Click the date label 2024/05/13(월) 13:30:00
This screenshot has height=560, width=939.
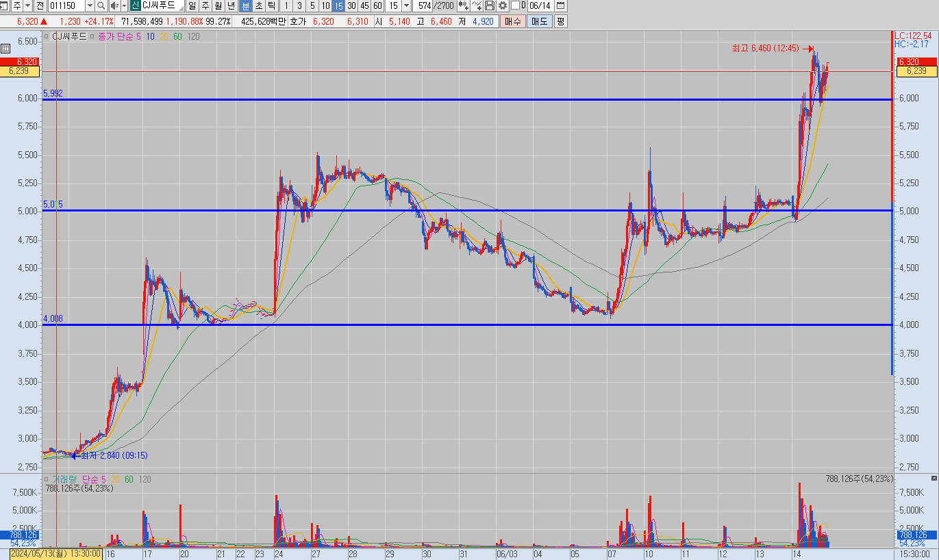(x=56, y=554)
